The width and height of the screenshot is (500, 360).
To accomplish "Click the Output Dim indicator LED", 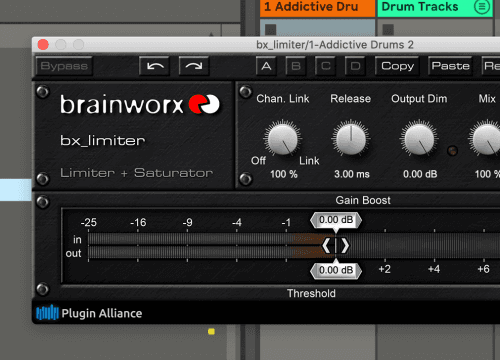I will point(452,151).
